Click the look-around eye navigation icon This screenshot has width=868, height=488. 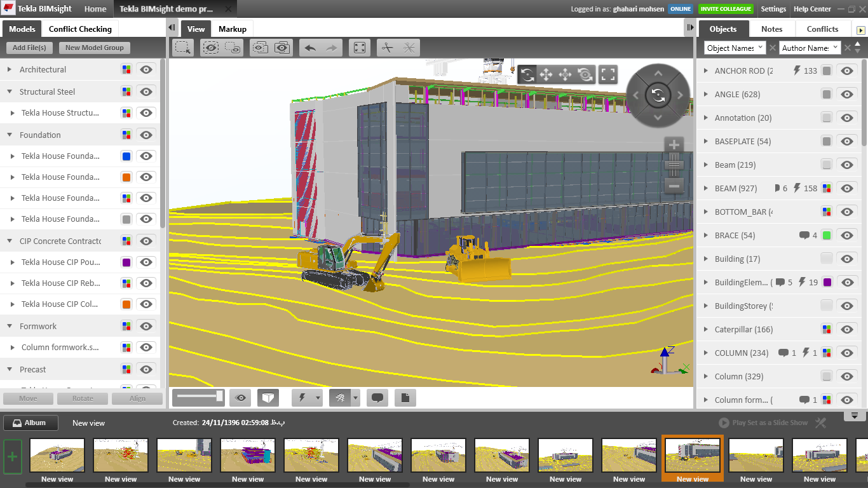click(x=585, y=74)
